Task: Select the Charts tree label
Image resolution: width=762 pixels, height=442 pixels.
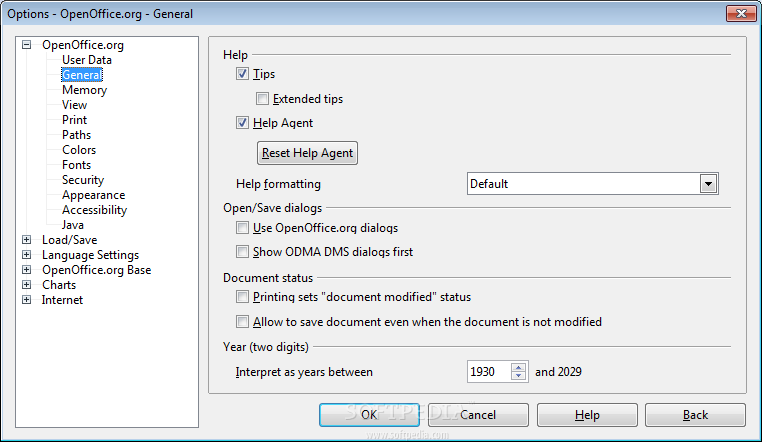Action: [59, 285]
